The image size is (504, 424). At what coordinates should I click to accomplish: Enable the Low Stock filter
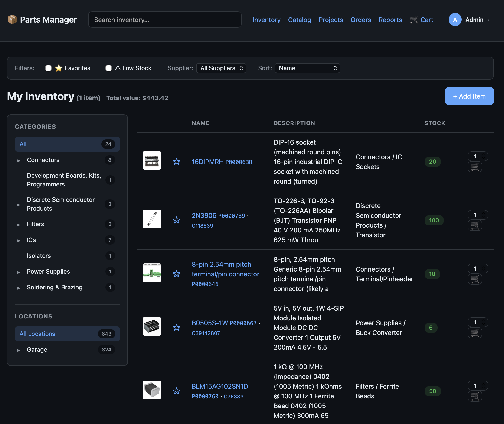(108, 68)
